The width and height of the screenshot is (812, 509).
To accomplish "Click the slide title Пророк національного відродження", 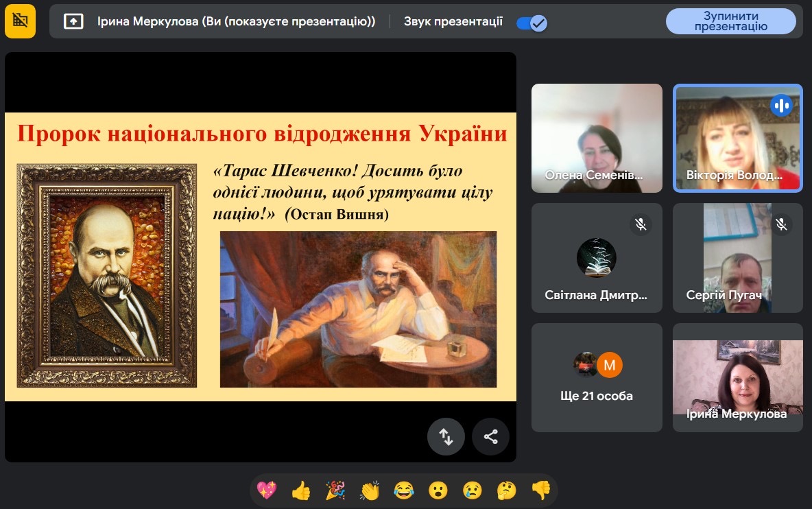I will click(262, 134).
